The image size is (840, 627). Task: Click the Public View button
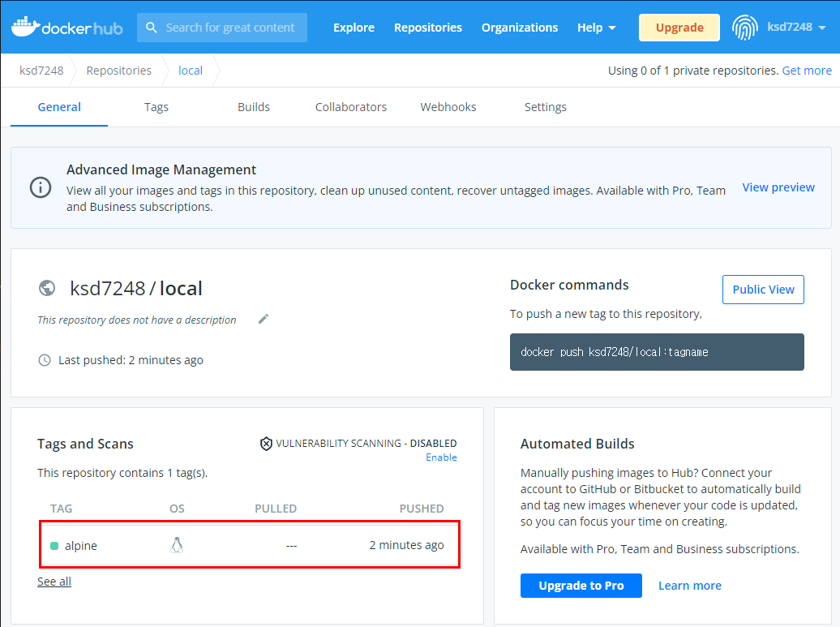pos(764,290)
